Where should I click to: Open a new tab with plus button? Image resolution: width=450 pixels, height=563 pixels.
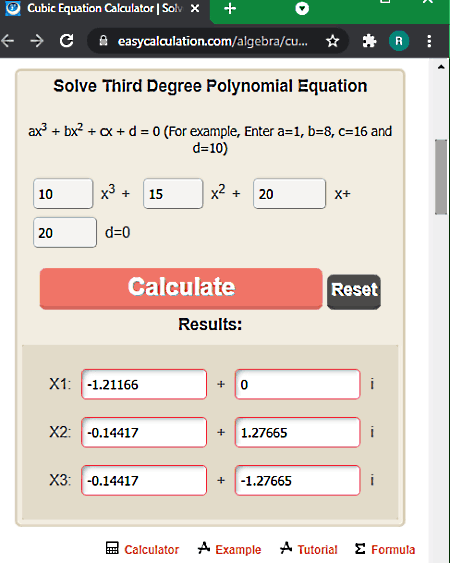[230, 8]
